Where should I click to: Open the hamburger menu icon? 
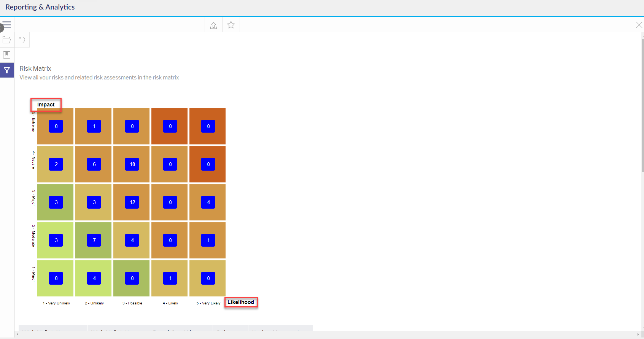click(x=7, y=25)
